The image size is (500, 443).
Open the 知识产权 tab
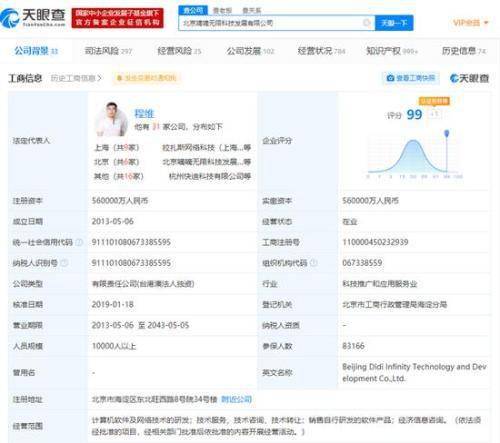(x=392, y=51)
